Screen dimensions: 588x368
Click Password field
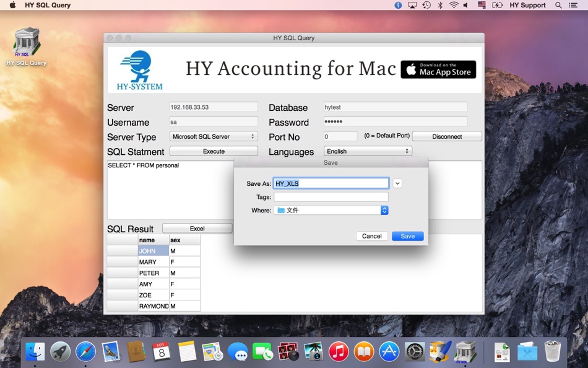[x=396, y=121]
